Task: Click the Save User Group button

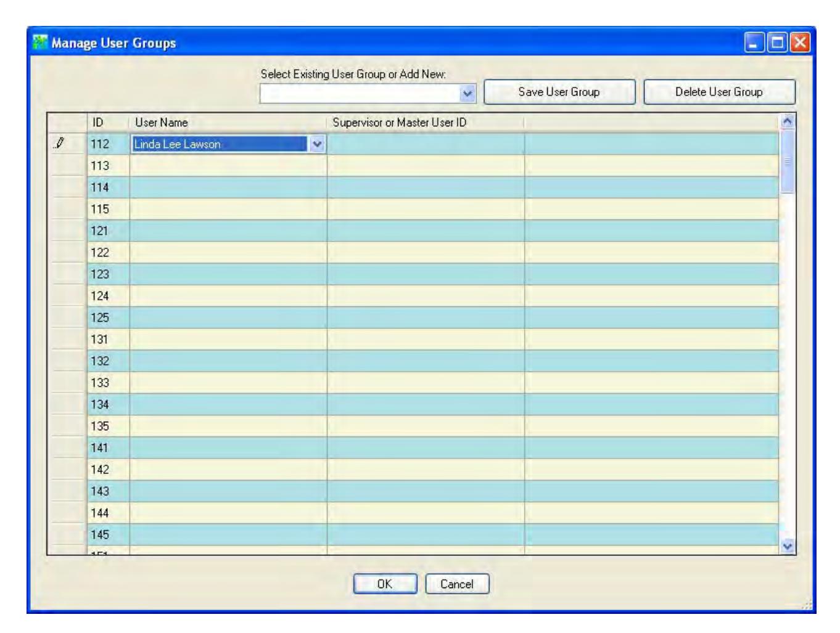Action: tap(559, 92)
